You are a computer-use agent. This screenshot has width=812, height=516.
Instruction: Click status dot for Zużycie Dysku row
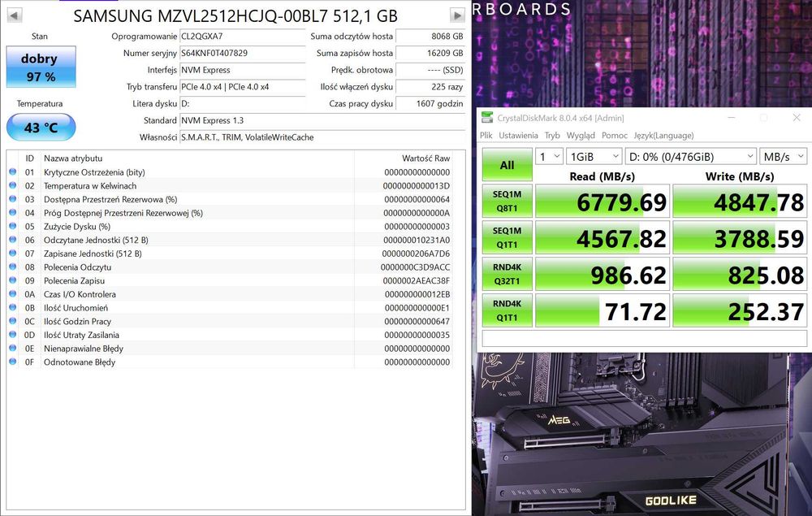click(12, 227)
